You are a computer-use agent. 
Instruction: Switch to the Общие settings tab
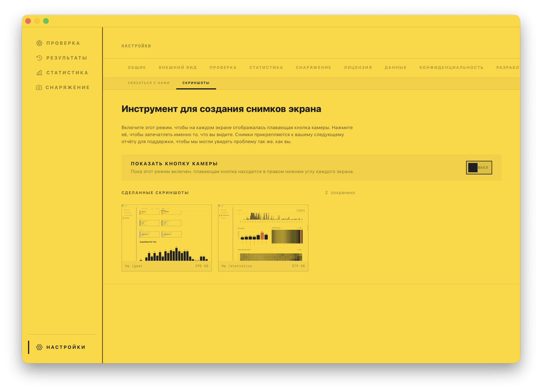137,67
